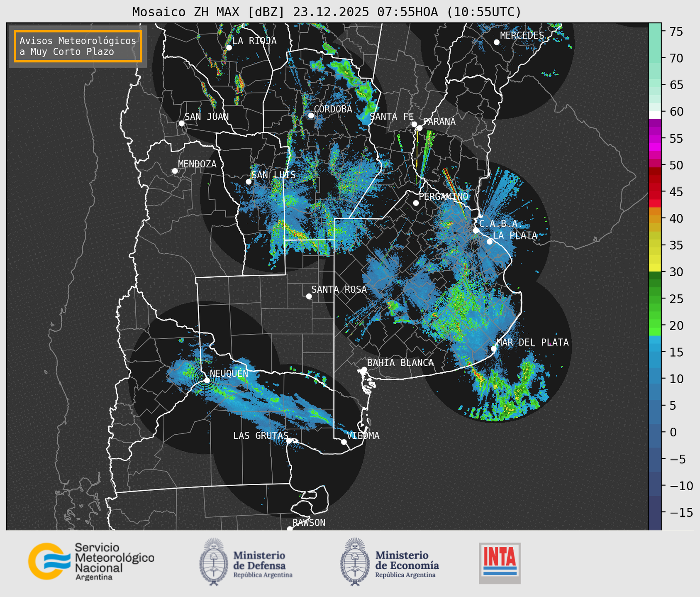Viewport: 700px width, 597px height.
Task: Click the Ministerio de Defensa coat of arms
Action: tap(214, 562)
